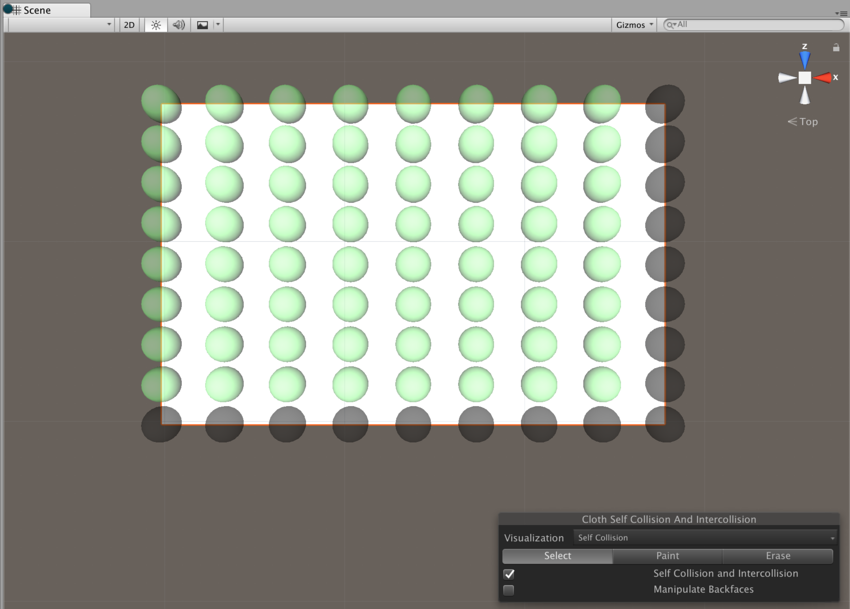Open the Gizmos dropdown menu
This screenshot has height=609, width=850.
click(x=634, y=25)
